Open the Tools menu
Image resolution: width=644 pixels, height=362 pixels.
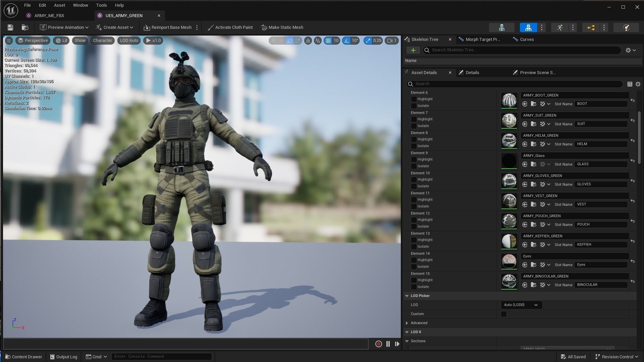tap(101, 5)
